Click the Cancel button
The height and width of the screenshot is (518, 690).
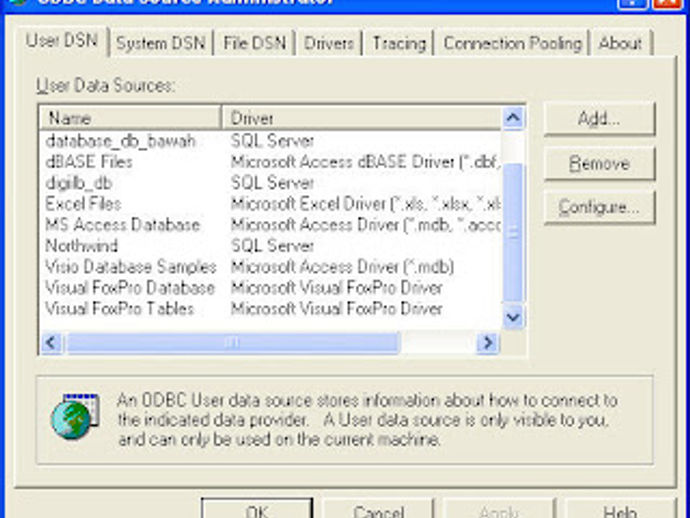point(378,510)
